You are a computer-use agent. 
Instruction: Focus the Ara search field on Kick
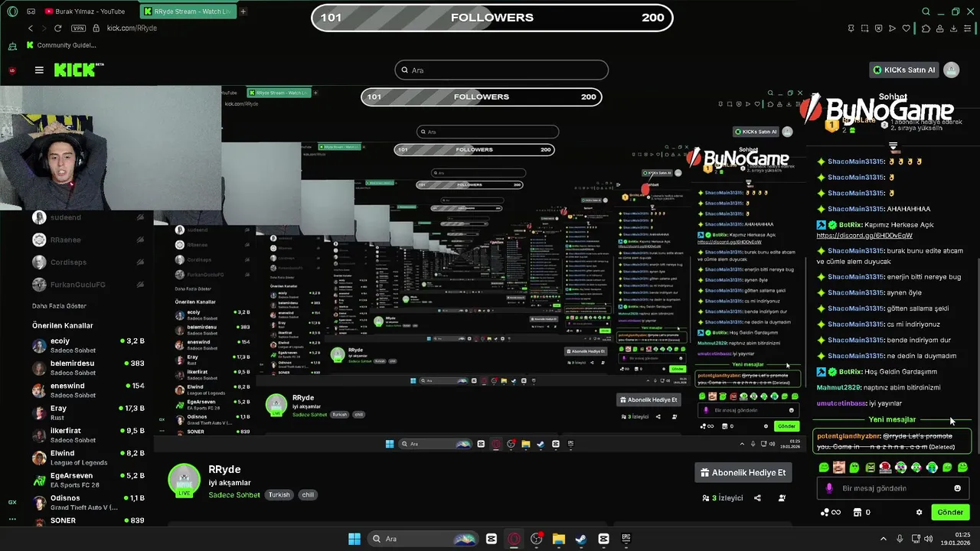coord(501,70)
